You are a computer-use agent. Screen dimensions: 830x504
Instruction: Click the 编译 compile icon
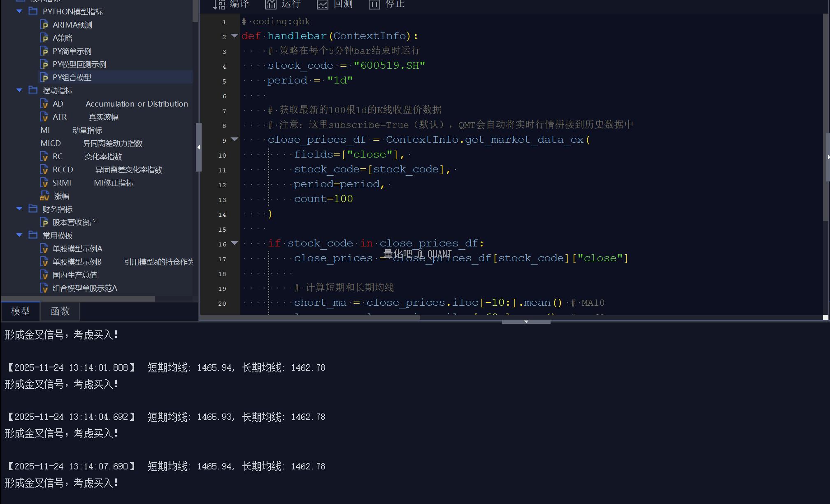tap(219, 5)
